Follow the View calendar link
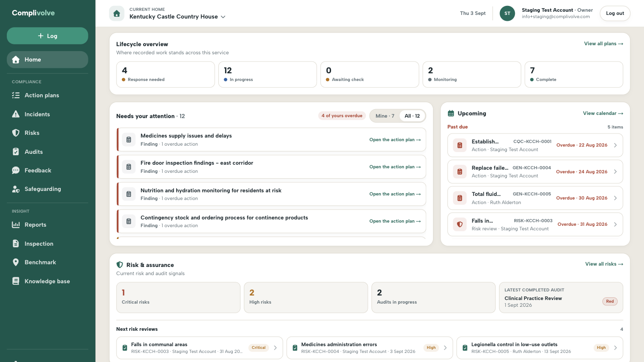This screenshot has width=644, height=362. (603, 114)
